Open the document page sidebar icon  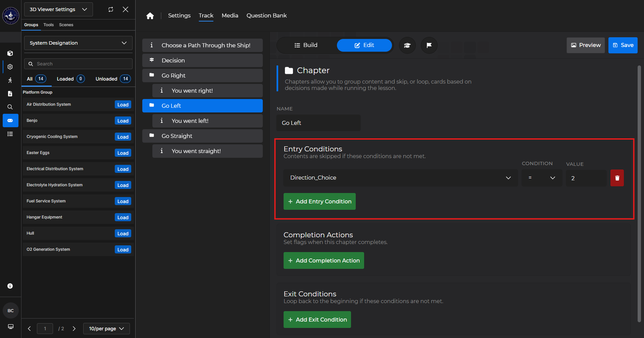10,94
